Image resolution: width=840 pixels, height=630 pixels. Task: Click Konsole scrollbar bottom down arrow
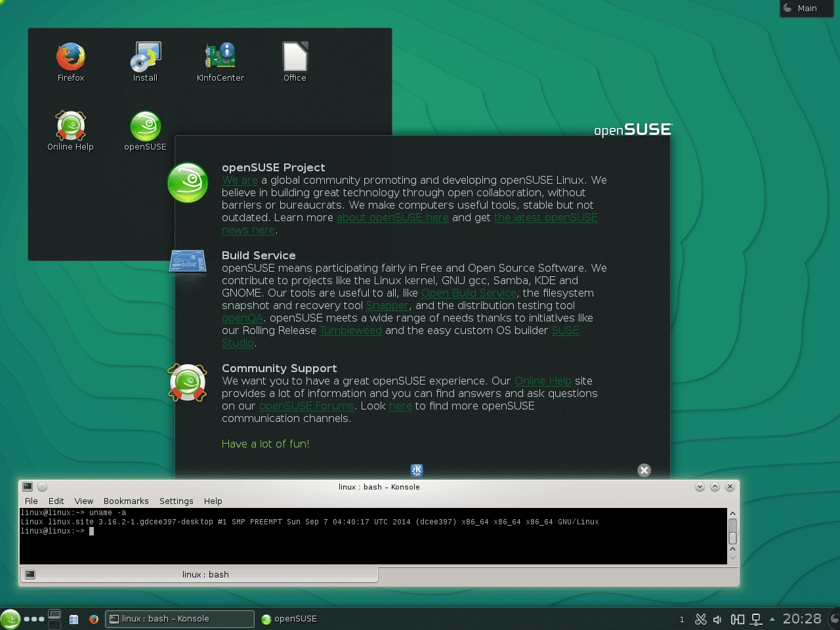click(732, 558)
